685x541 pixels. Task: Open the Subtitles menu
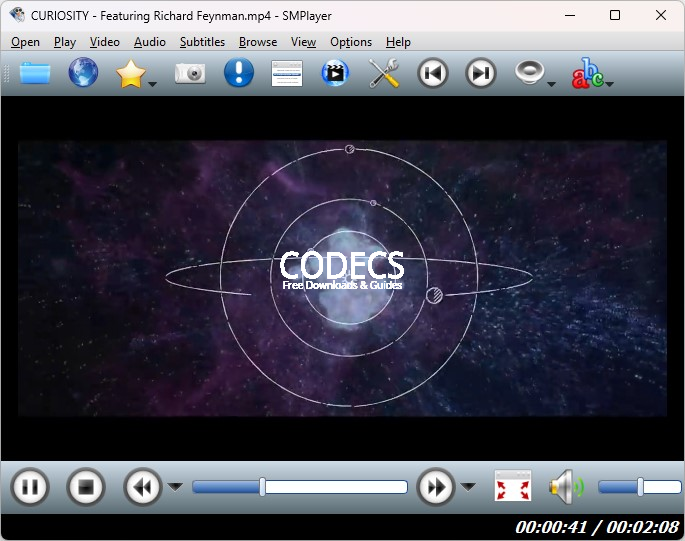tap(202, 42)
